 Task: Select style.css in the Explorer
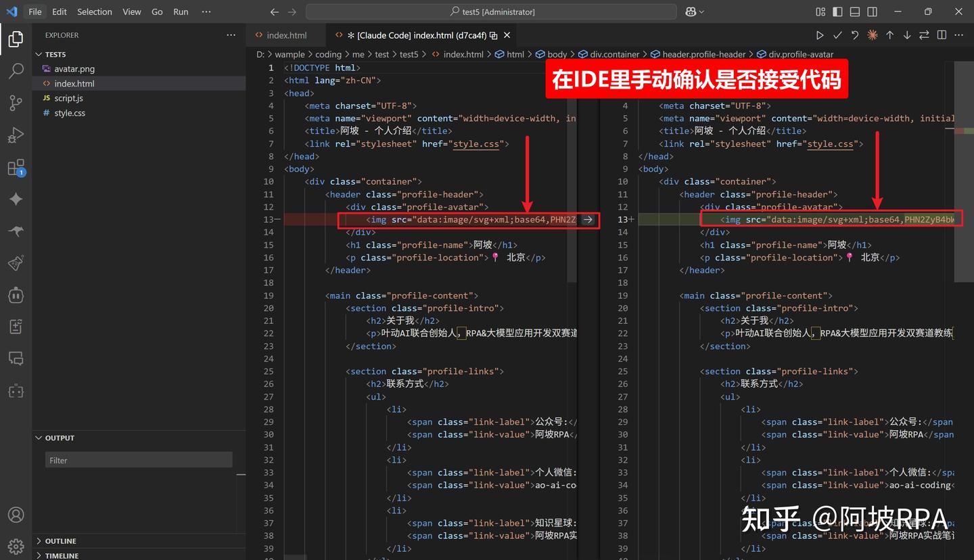click(70, 112)
